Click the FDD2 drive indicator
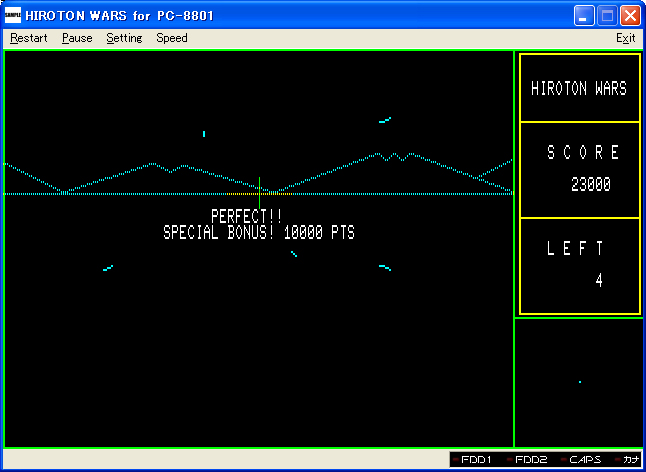The image size is (646, 472). coord(530,460)
